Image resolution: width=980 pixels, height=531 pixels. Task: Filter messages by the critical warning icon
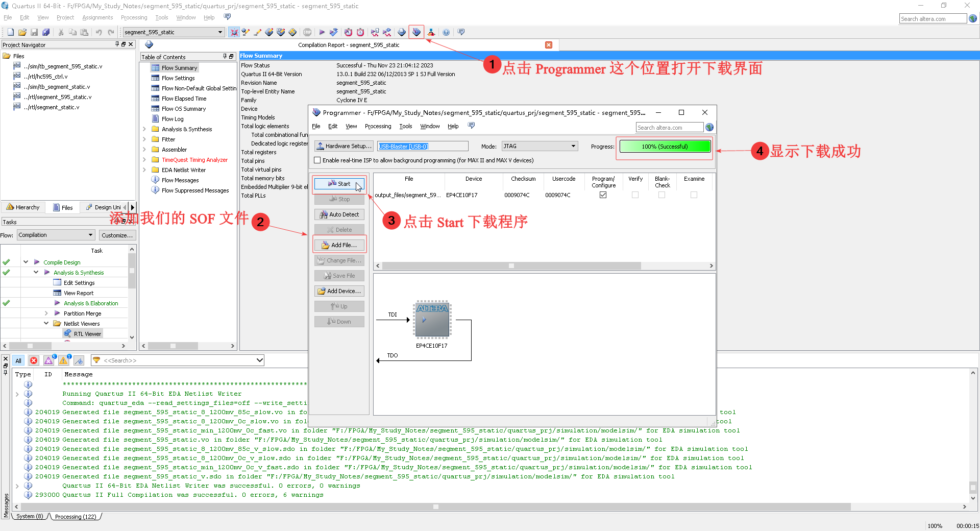[49, 360]
